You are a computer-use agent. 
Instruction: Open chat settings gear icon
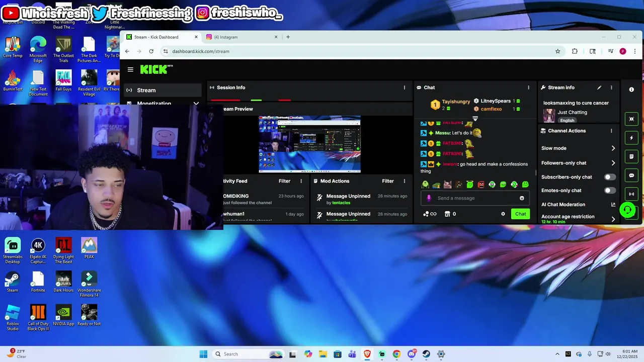click(503, 214)
